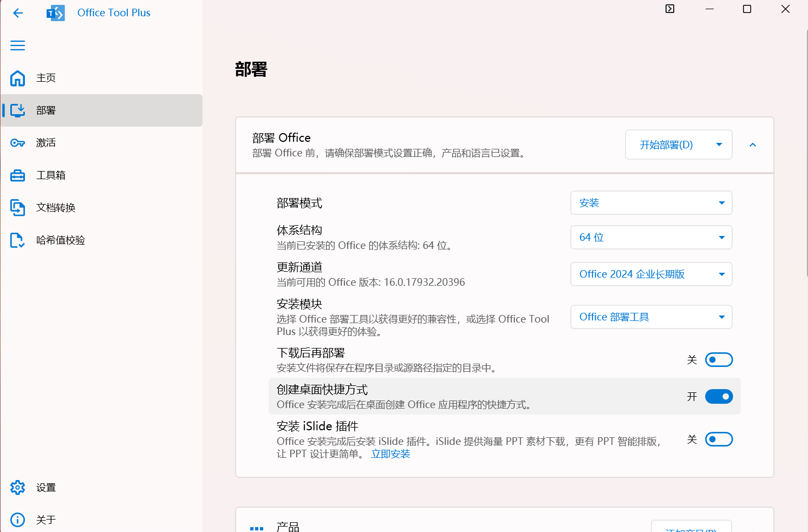Open the 文档转换 page

(x=101, y=208)
